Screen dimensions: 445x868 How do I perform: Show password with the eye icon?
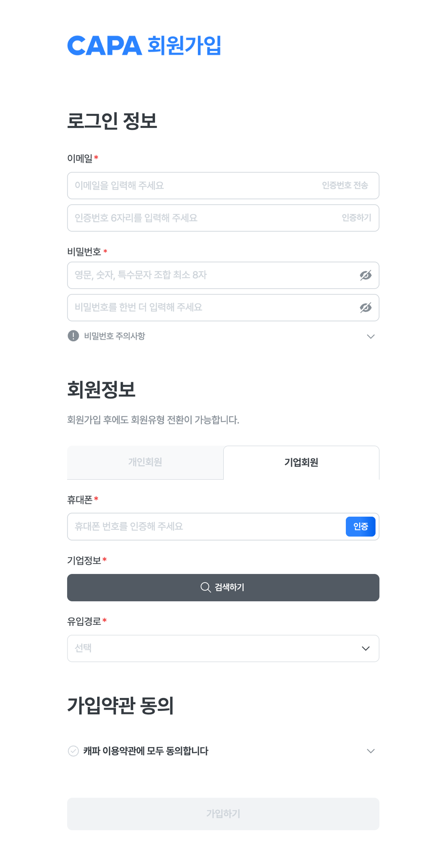click(365, 275)
